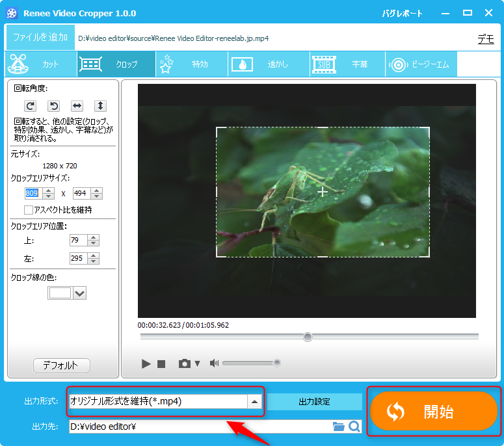This screenshot has width=504, height=446.
Task: Stop the video playback
Action: point(161,363)
